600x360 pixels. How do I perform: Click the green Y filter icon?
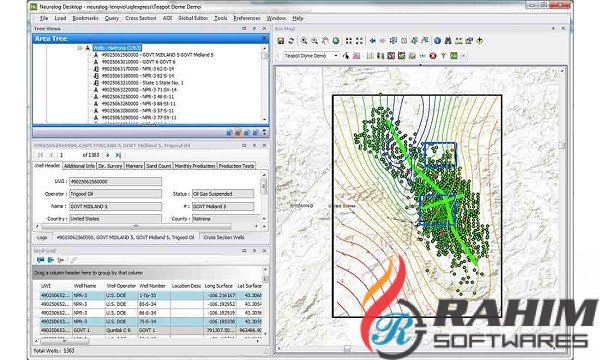tap(443, 56)
